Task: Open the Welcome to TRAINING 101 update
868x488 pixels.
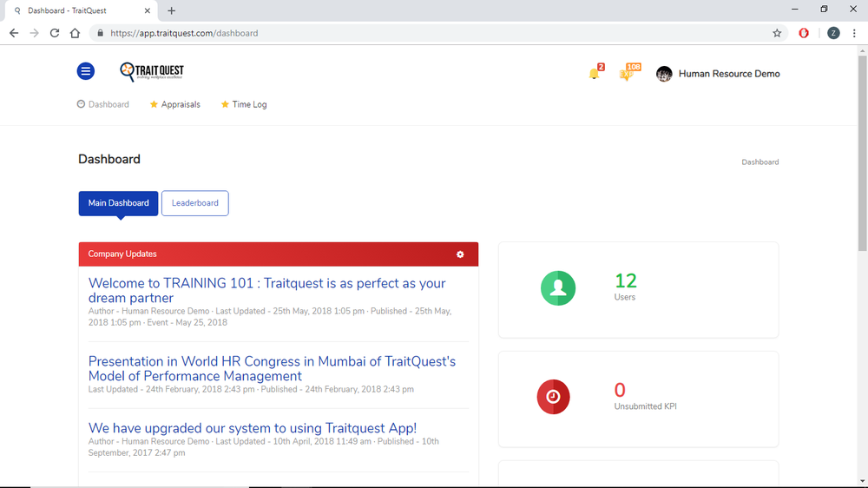Action: [266, 290]
